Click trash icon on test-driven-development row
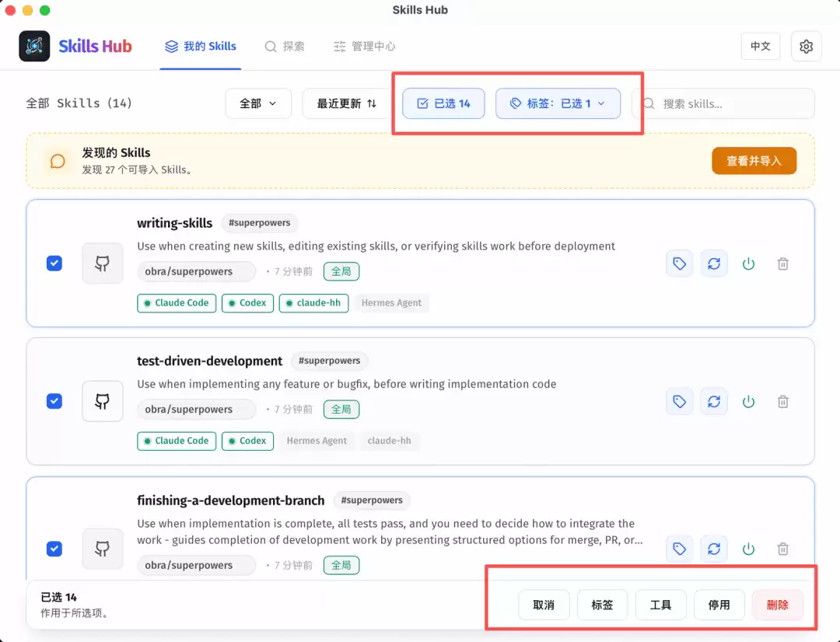The width and height of the screenshot is (840, 642). tap(782, 402)
